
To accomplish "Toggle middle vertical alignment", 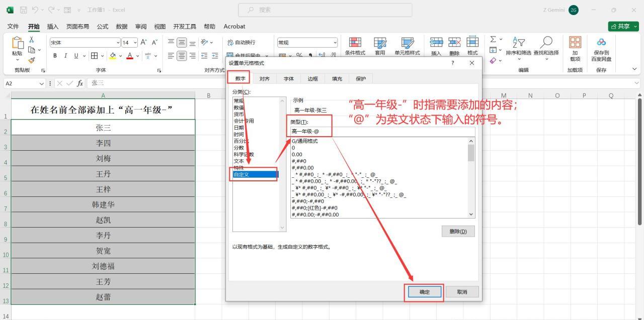I will [x=182, y=43].
